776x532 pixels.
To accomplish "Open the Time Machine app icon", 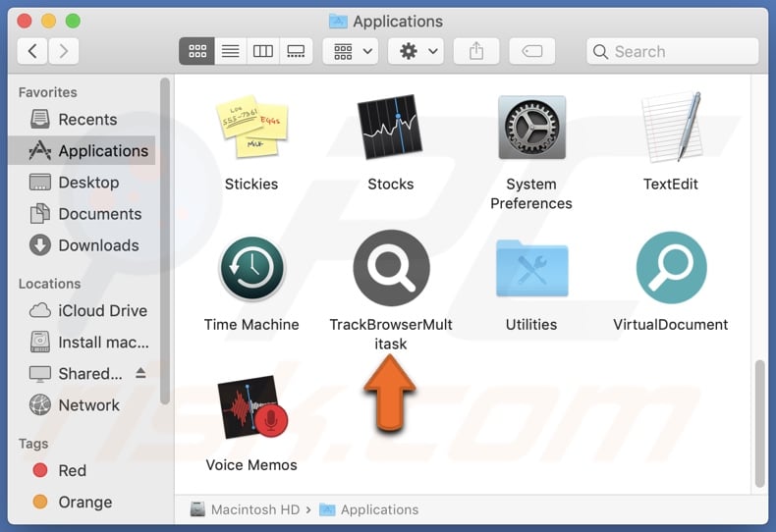I will pos(251,268).
